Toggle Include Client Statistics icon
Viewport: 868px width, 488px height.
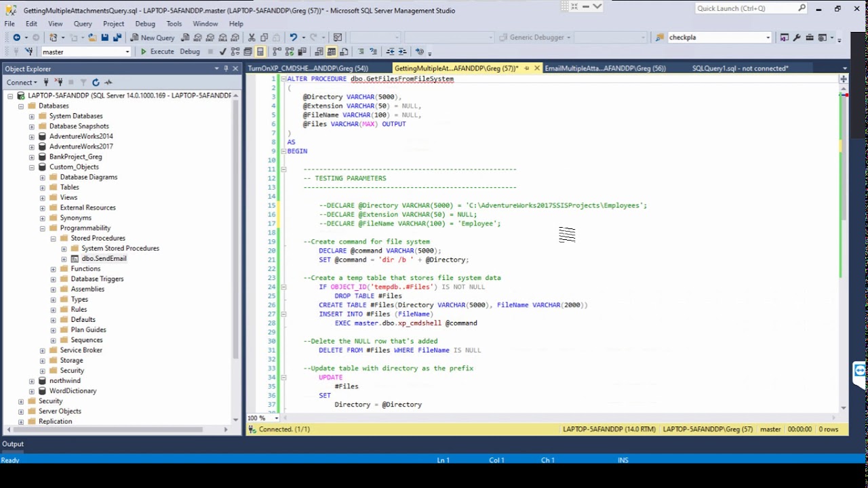[x=301, y=52]
